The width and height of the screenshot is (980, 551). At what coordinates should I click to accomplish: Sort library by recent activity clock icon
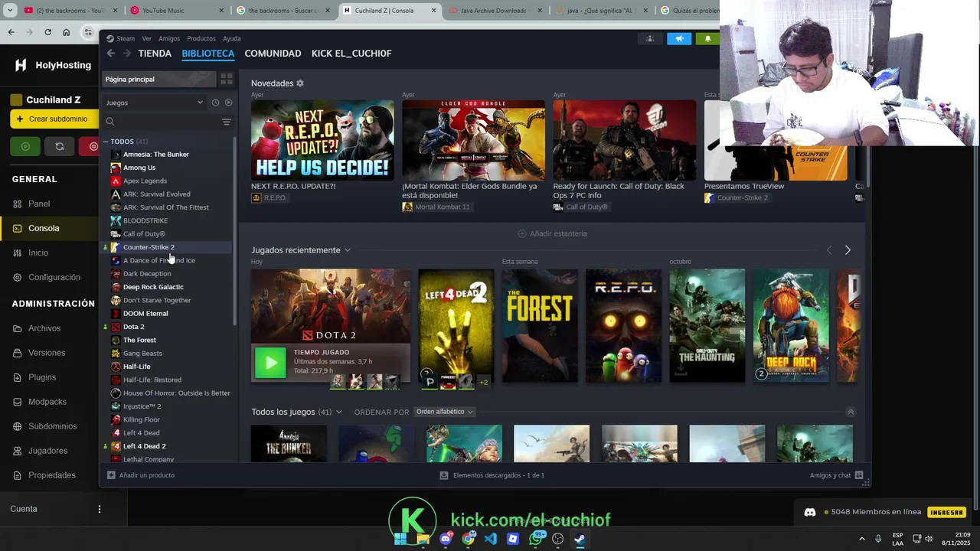point(215,103)
